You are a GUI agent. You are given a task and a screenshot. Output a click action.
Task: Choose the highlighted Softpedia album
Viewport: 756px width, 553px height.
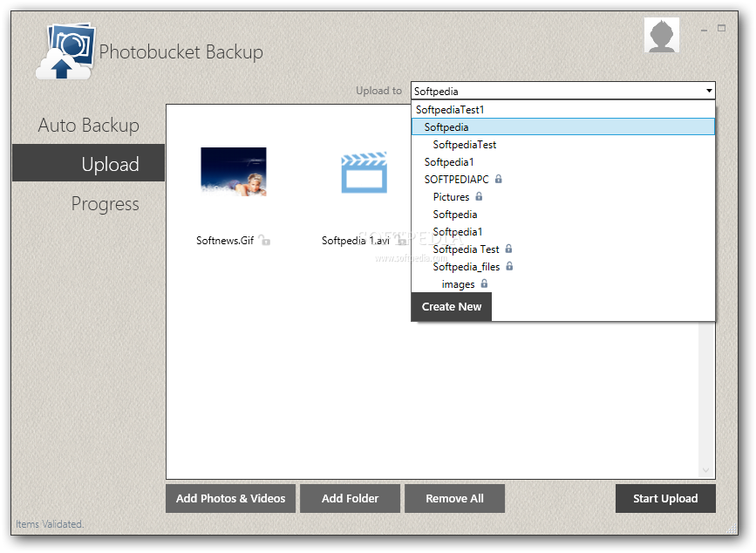562,127
